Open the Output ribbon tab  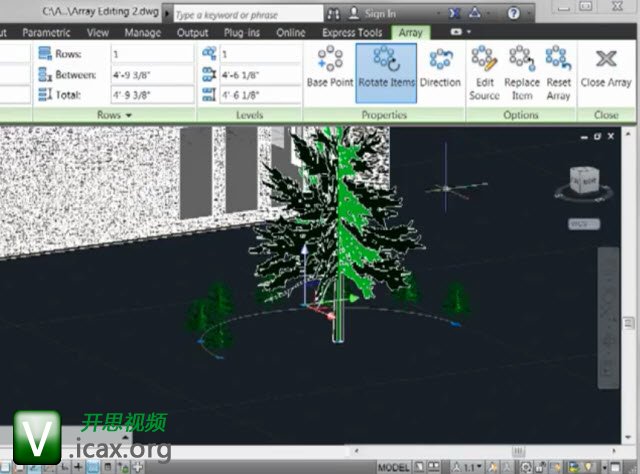[x=192, y=33]
